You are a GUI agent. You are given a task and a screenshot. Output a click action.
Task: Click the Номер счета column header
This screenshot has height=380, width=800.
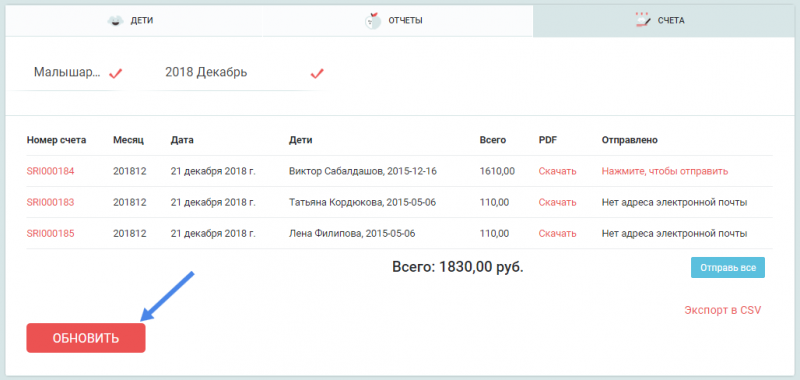click(57, 140)
